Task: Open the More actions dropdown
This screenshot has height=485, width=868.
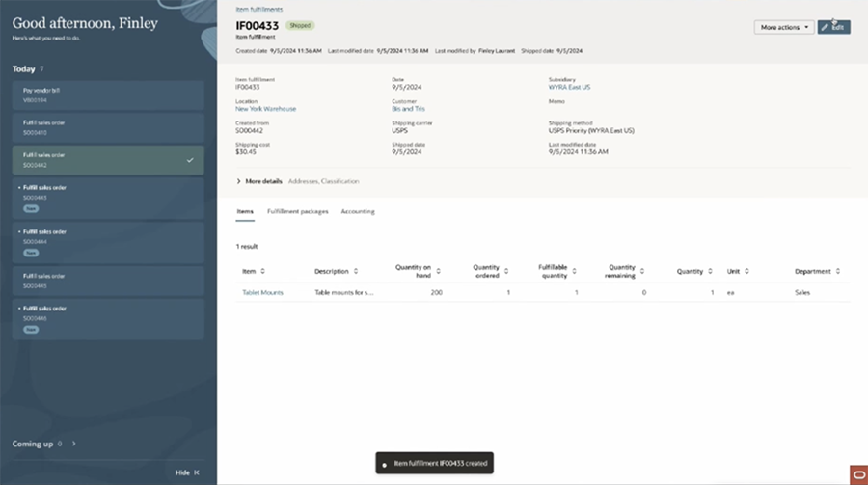Action: (783, 27)
